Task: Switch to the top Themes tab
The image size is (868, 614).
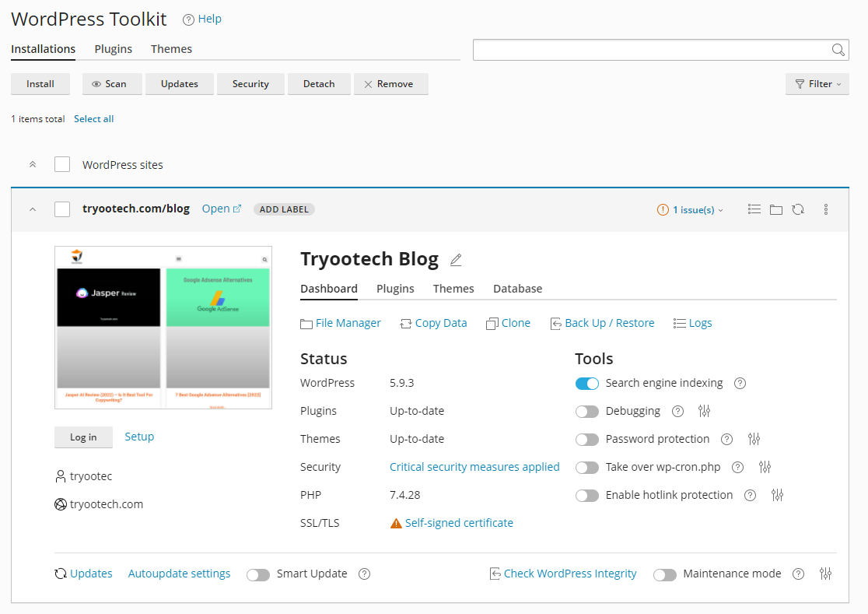Action: (x=172, y=49)
